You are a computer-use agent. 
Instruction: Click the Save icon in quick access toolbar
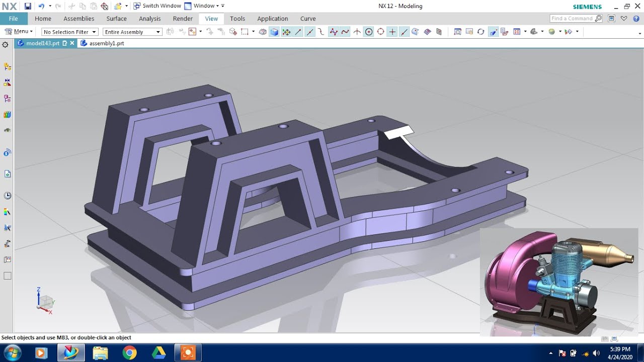[28, 6]
